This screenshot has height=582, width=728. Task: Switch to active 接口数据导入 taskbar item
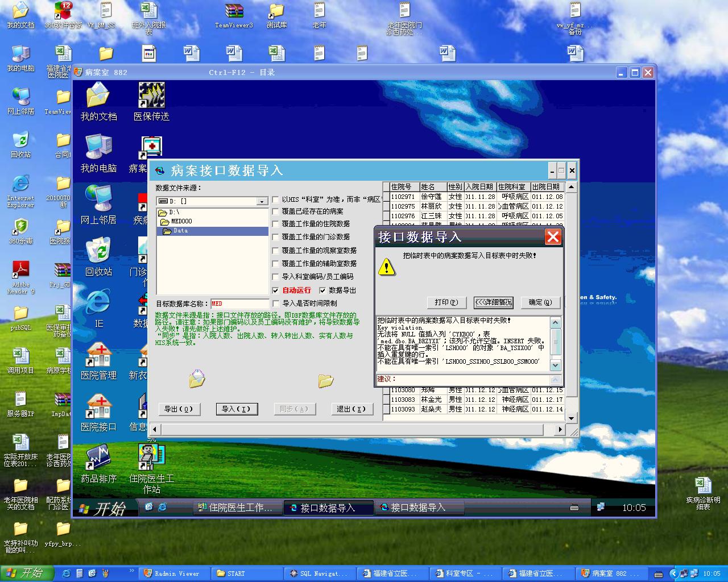pyautogui.click(x=328, y=508)
